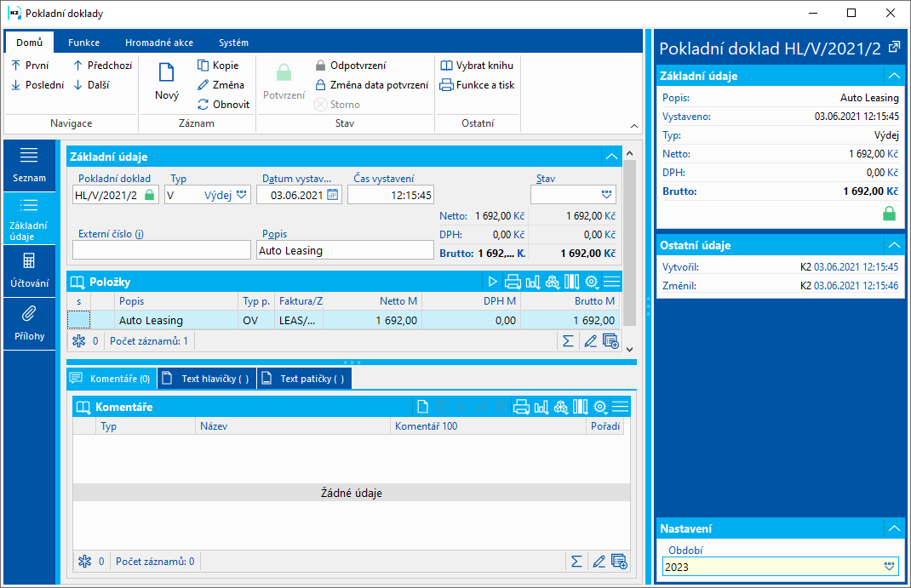Open Účtování calculator sidebar page

(x=29, y=271)
